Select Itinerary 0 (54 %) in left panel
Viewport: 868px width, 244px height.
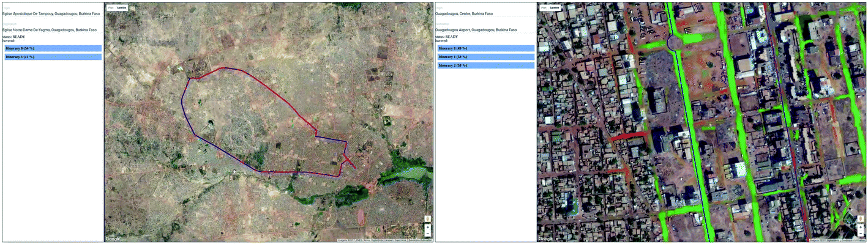pos(53,48)
